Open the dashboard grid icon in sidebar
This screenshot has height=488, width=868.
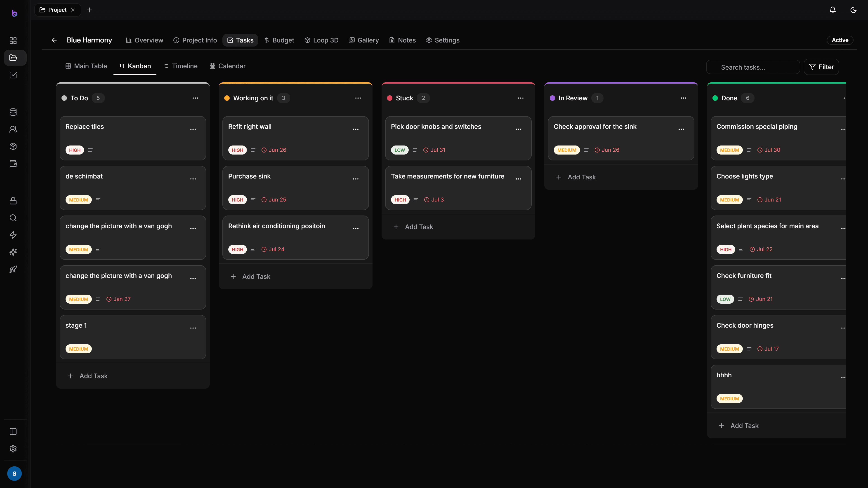pyautogui.click(x=13, y=41)
